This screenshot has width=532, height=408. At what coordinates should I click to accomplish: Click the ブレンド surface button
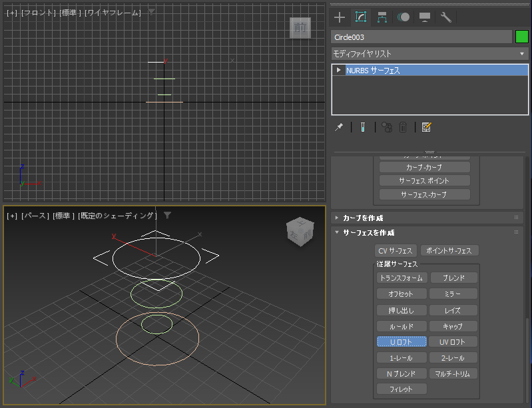click(x=453, y=278)
